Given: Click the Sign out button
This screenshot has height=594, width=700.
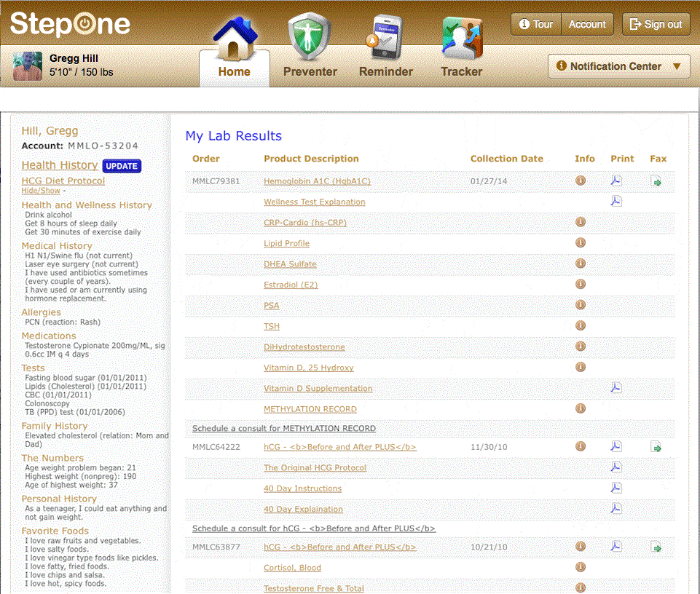Looking at the screenshot, I should pyautogui.click(x=656, y=24).
